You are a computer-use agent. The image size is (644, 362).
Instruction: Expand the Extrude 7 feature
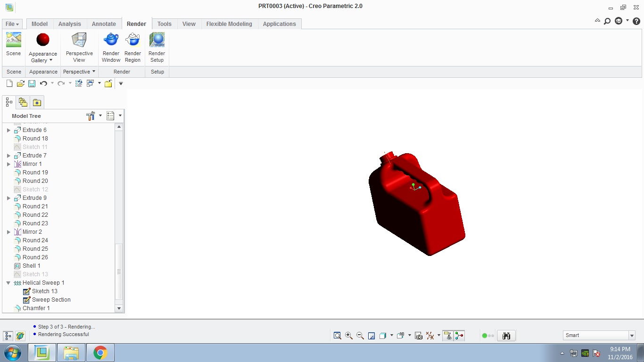coord(8,156)
